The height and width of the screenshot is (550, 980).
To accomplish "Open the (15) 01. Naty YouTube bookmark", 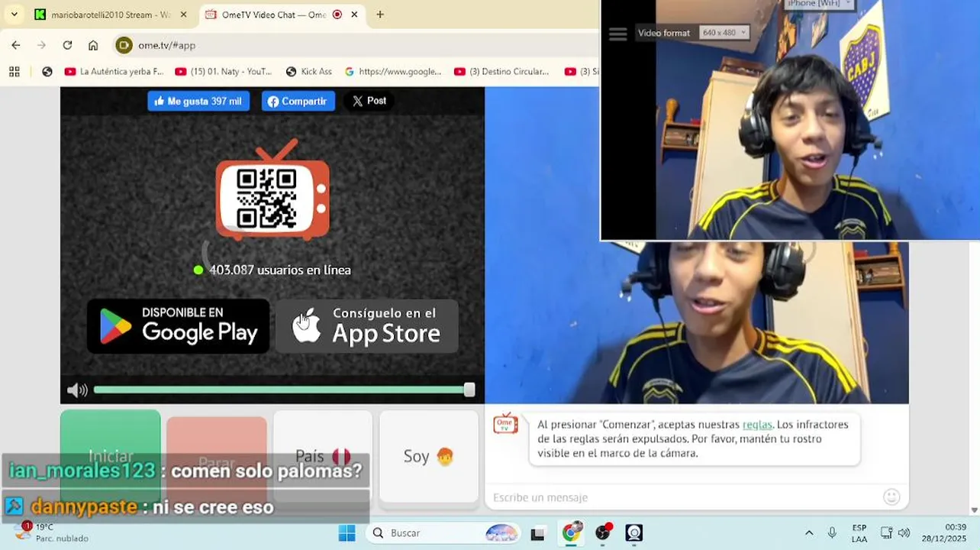I will pyautogui.click(x=224, y=71).
